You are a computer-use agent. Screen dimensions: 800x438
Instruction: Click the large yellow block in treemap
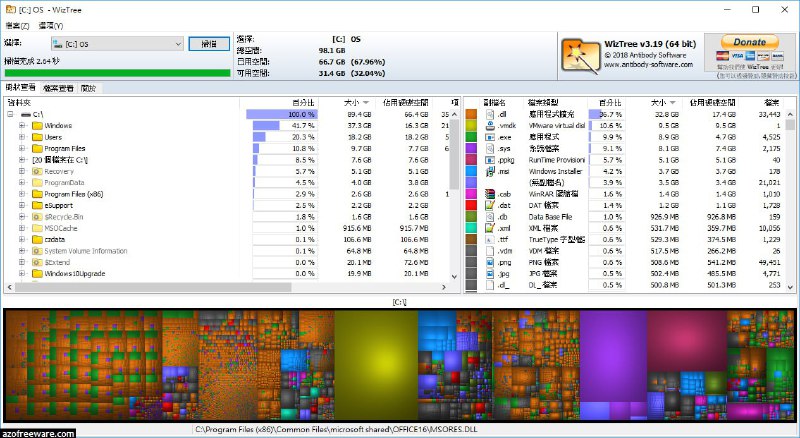tap(375, 365)
